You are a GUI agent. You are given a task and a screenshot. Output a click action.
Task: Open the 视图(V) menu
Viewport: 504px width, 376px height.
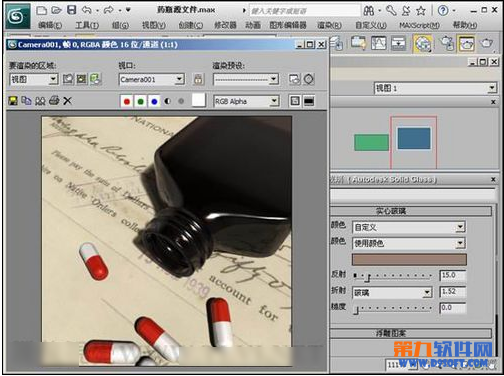[x=154, y=25]
